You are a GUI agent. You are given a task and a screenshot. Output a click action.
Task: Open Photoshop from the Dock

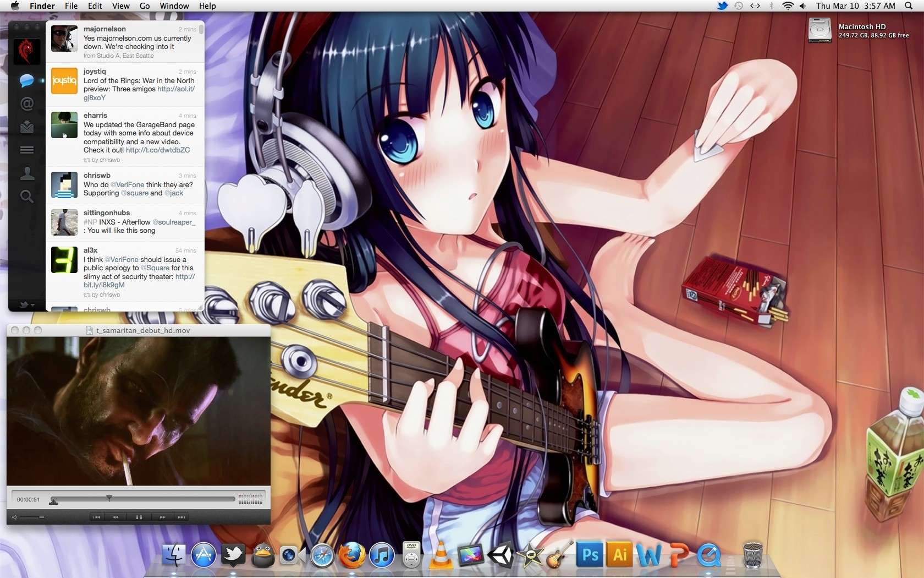[x=590, y=555]
